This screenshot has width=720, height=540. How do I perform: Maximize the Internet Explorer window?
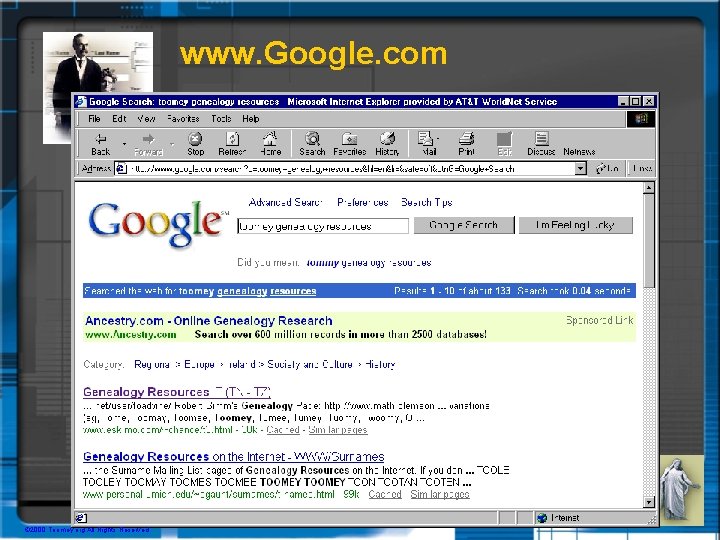pyautogui.click(x=636, y=101)
